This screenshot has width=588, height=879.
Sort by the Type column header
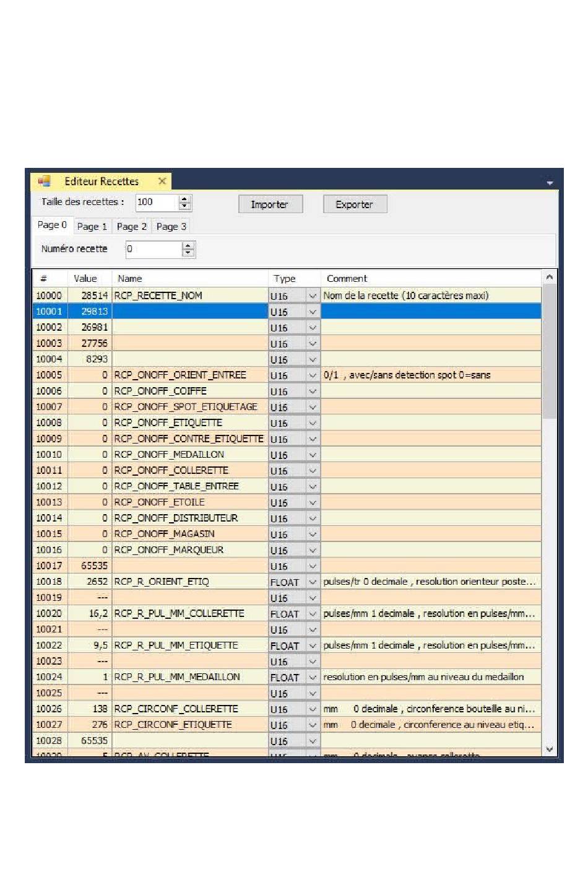(x=294, y=279)
